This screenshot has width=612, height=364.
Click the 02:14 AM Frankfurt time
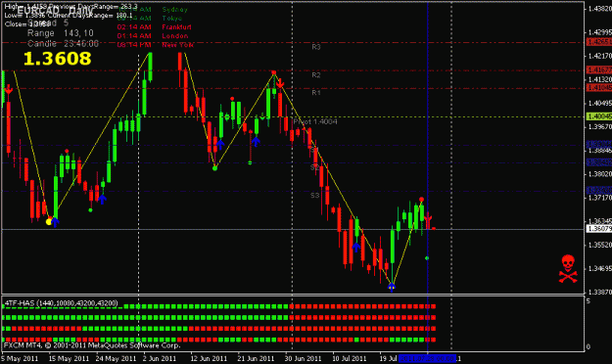[x=134, y=27]
